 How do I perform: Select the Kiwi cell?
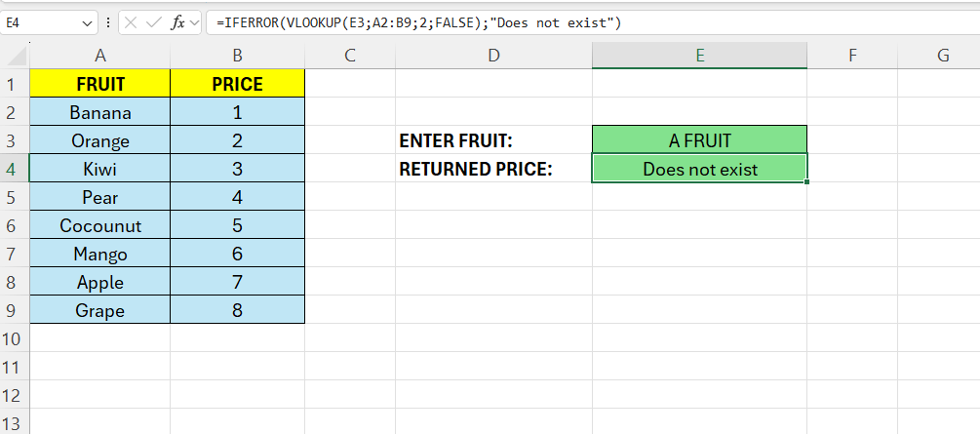[x=100, y=169]
